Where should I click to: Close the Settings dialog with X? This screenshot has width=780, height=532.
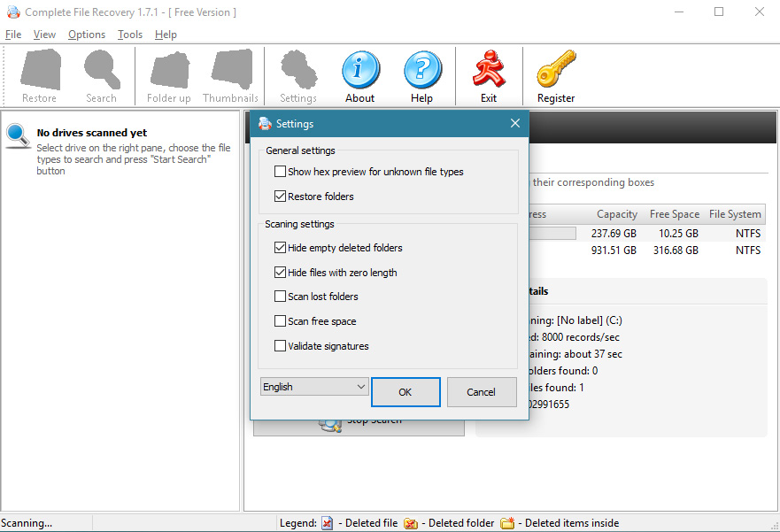515,123
